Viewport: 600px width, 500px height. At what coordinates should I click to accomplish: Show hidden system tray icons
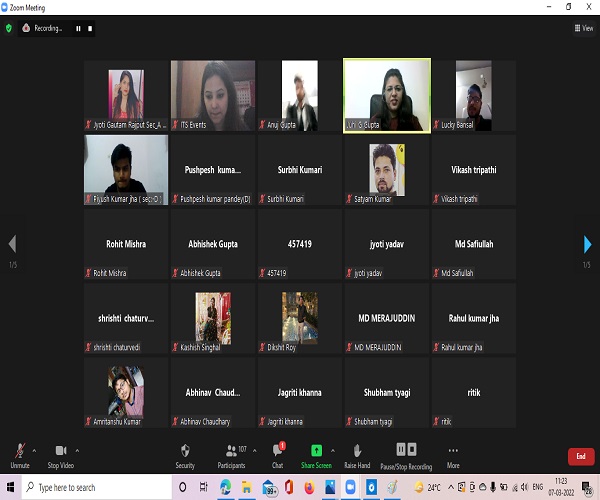click(451, 487)
